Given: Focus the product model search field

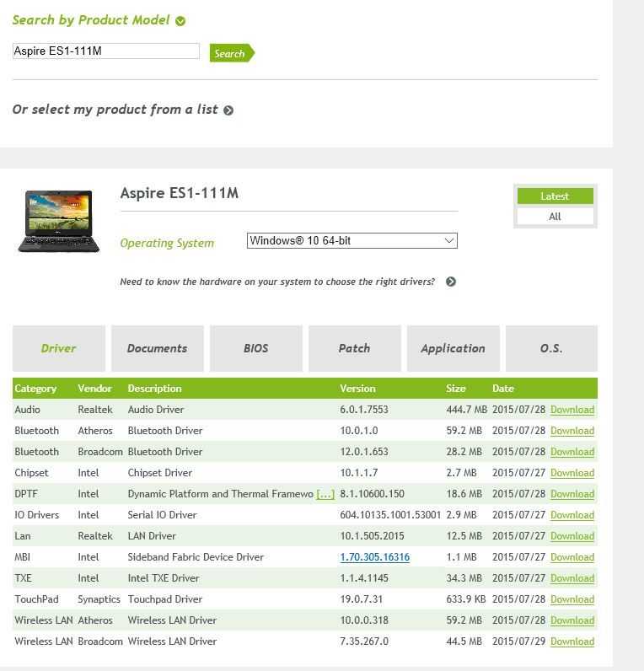Looking at the screenshot, I should (x=105, y=51).
